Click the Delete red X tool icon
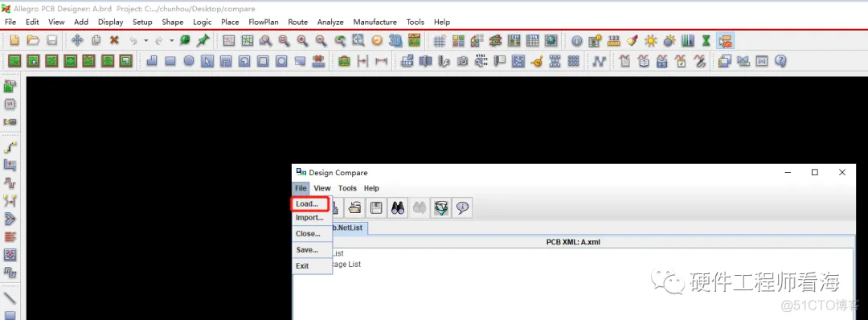The width and height of the screenshot is (868, 320). coord(114,40)
